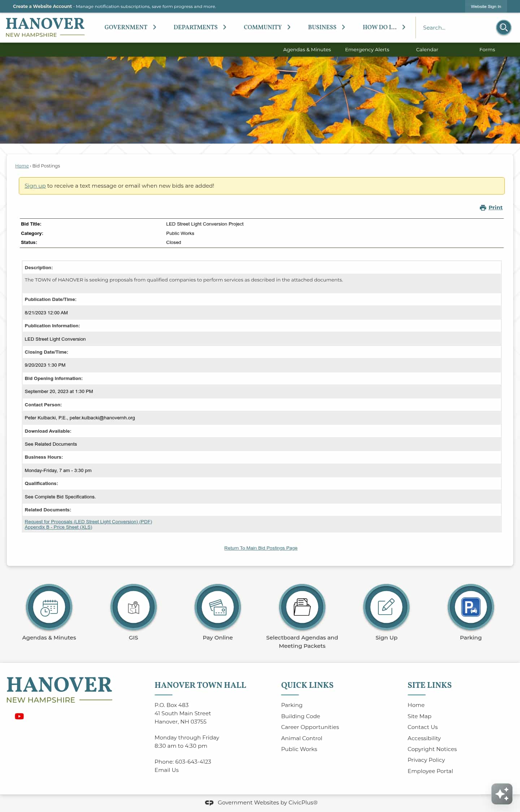Open Building Code quick link
The image size is (520, 812).
point(300,716)
